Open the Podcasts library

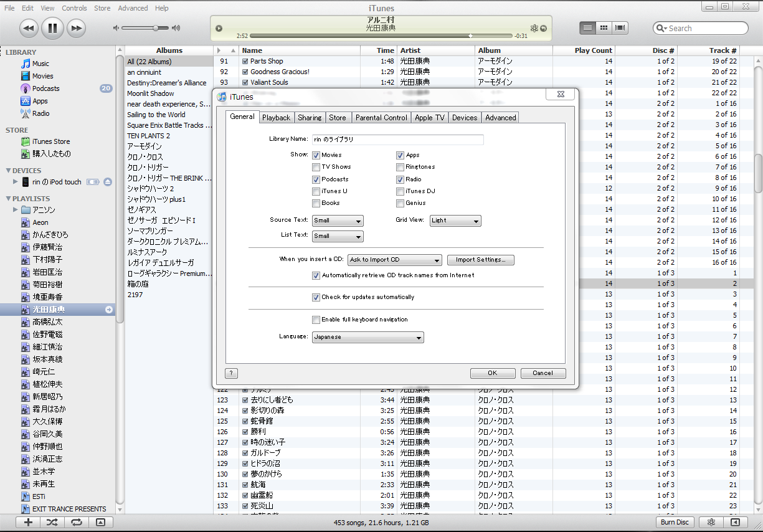[46, 88]
